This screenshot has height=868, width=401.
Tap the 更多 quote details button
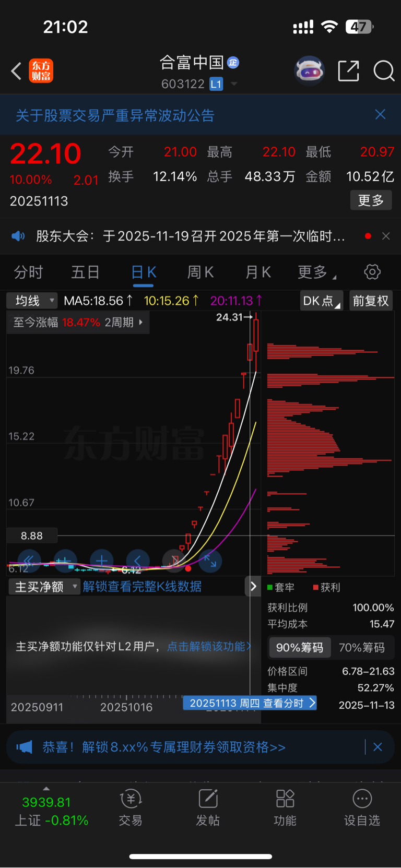371,200
